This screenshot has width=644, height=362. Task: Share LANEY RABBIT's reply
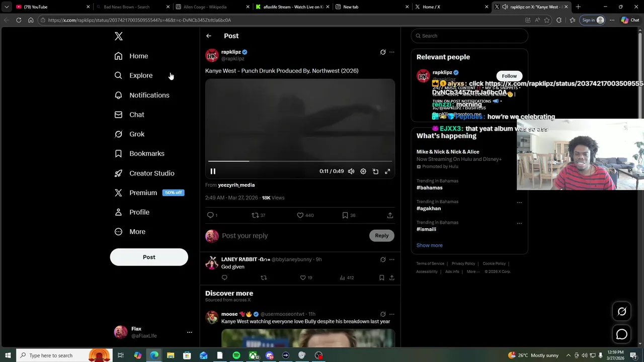391,278
